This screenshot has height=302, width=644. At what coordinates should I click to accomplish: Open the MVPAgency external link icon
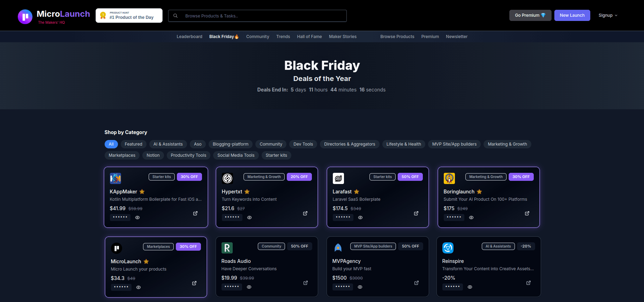pos(417,283)
